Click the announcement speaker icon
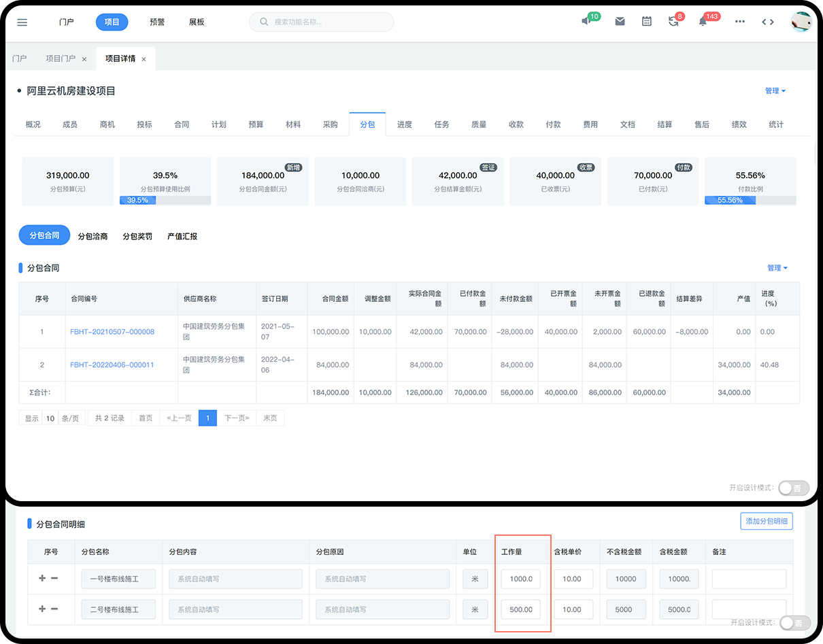Viewport: 823px width, 644px height. 586,22
